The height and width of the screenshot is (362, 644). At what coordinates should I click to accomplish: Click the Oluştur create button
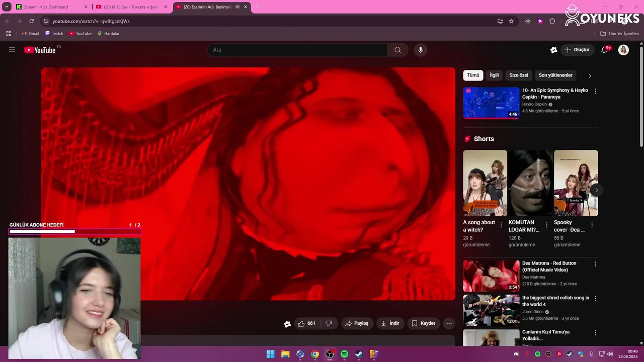pyautogui.click(x=577, y=50)
